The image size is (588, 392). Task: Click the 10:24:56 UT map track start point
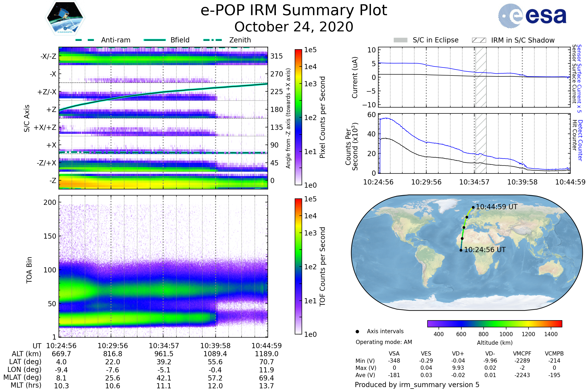[461, 250]
